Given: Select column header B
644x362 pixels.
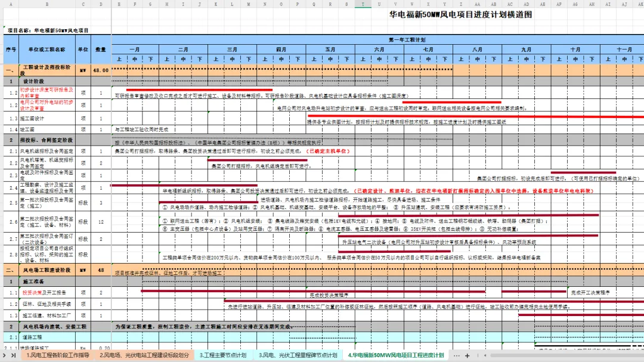Looking at the screenshot, I should coord(47,4).
